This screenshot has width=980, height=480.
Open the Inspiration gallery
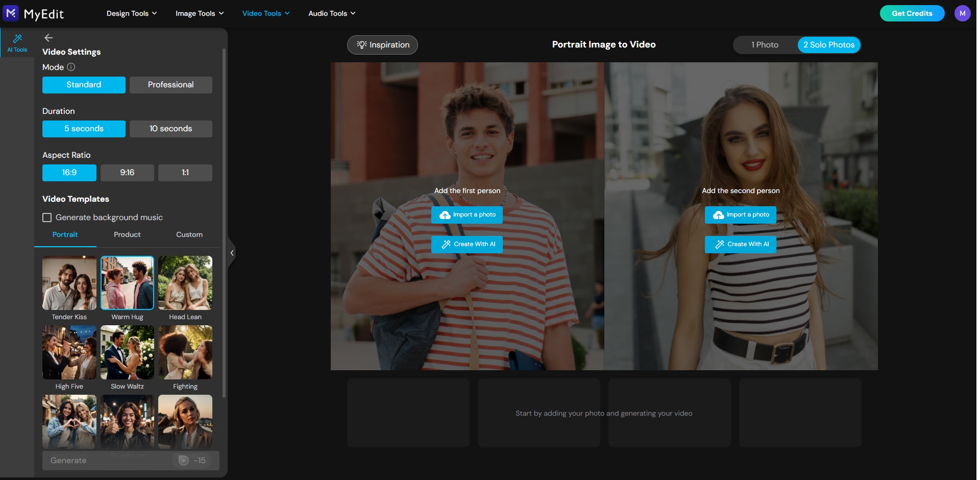(382, 45)
